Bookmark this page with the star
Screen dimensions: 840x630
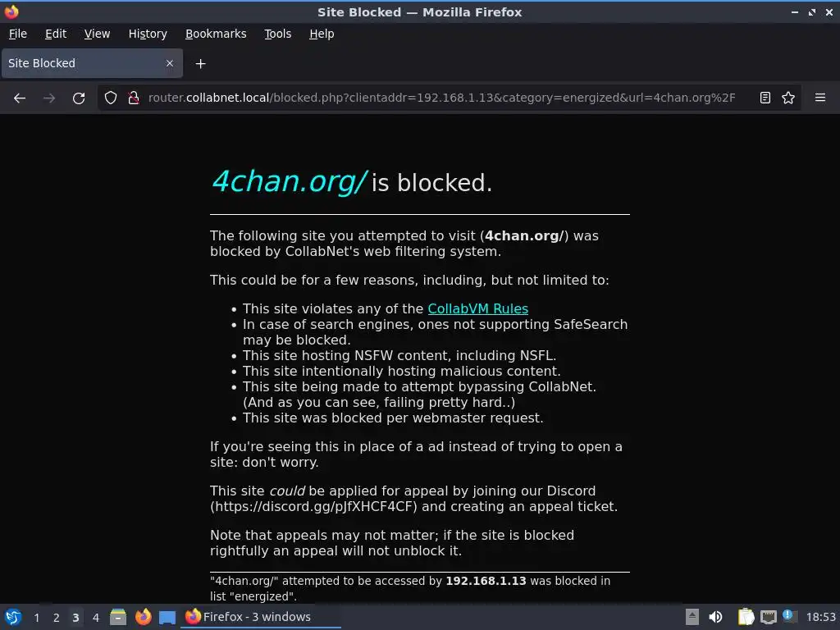click(788, 98)
